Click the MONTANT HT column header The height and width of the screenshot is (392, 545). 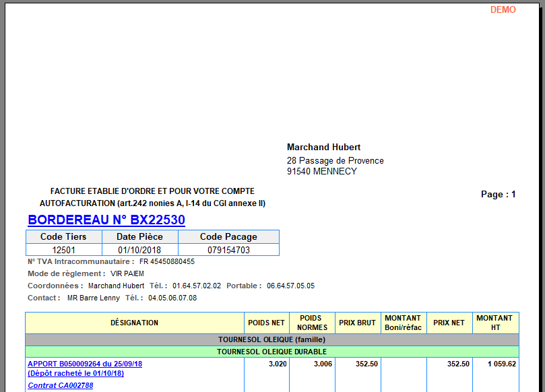[494, 323]
